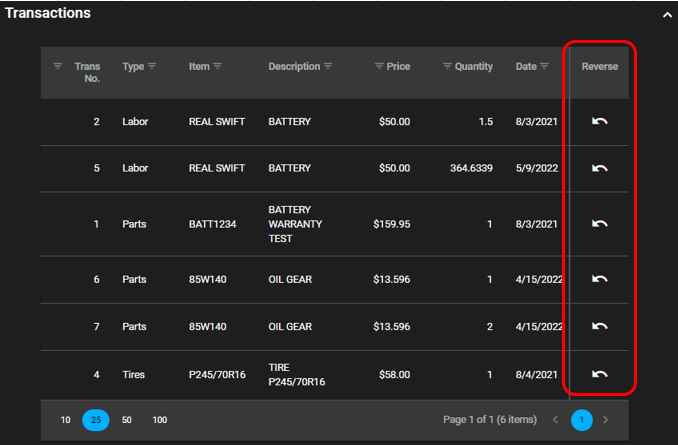Reverse the BATT1234 parts transaction
Screen dimensions: 678x445
pos(600,224)
